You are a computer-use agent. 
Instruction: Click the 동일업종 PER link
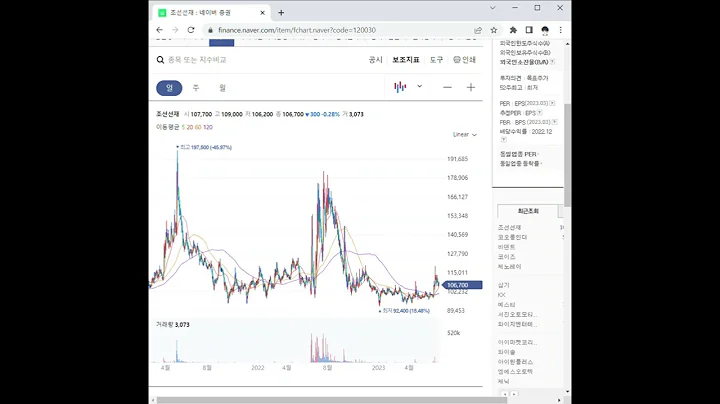(x=519, y=154)
